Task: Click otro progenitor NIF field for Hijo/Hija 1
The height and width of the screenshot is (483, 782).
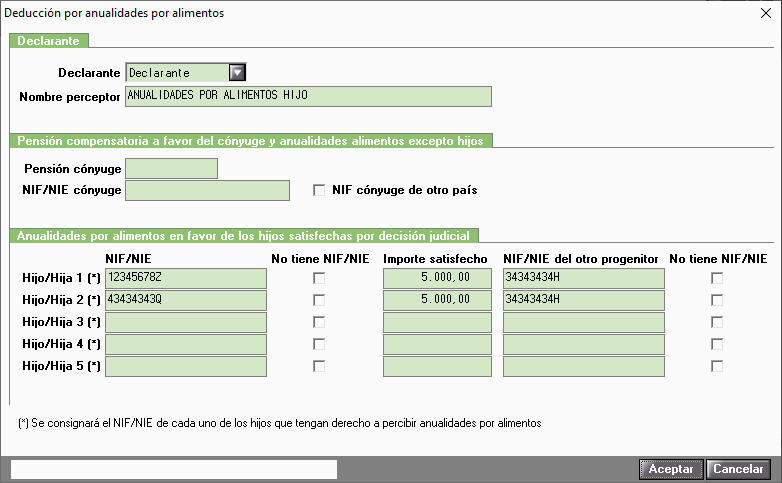Action: (x=584, y=278)
